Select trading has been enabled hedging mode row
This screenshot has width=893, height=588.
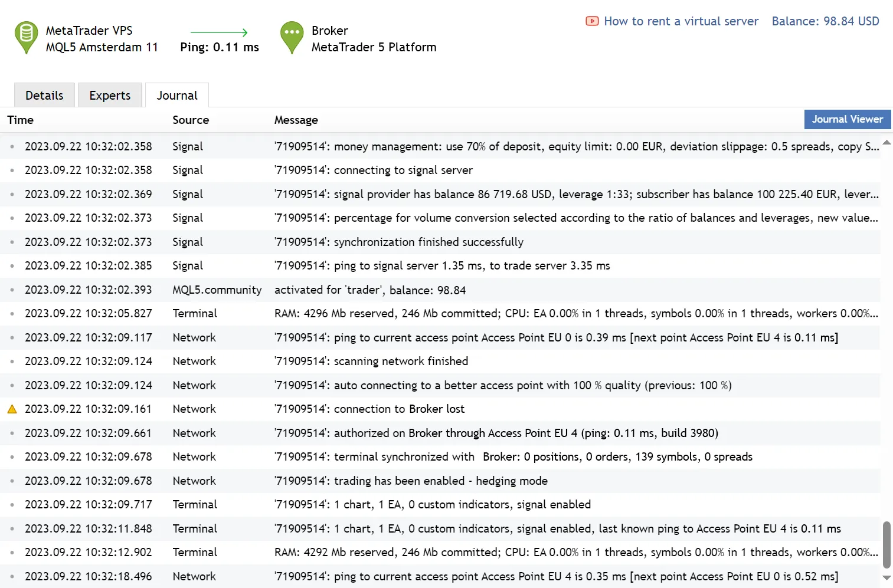[x=440, y=481]
